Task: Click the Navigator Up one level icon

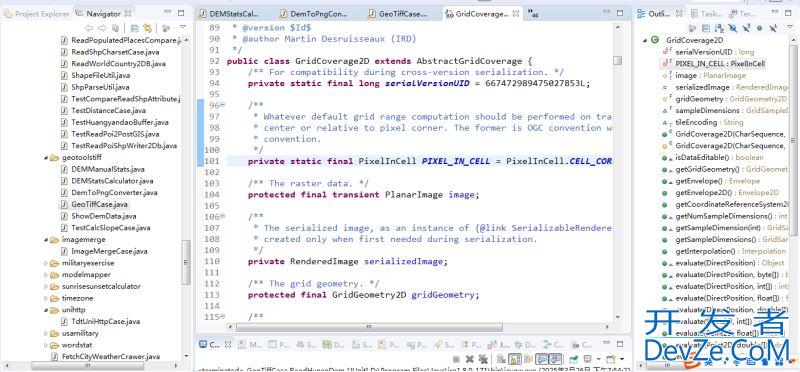Action: pyautogui.click(x=116, y=28)
